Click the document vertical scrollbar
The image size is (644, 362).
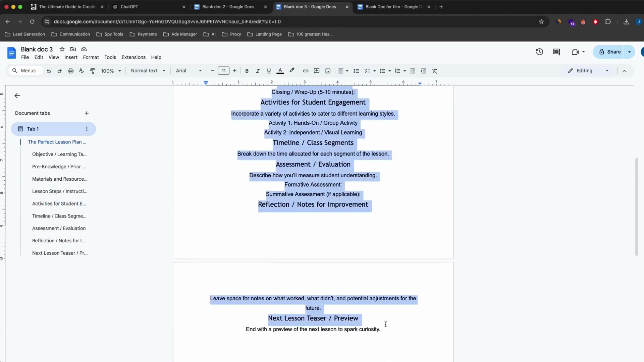637,207
